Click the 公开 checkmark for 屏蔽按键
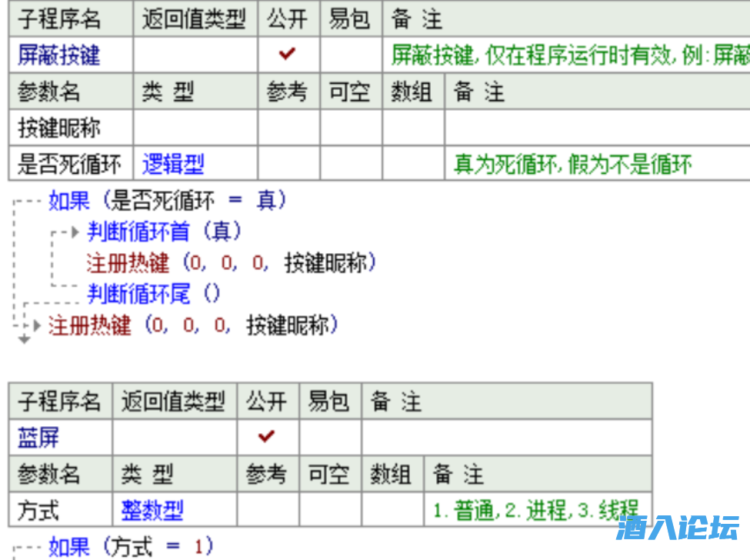 (288, 55)
